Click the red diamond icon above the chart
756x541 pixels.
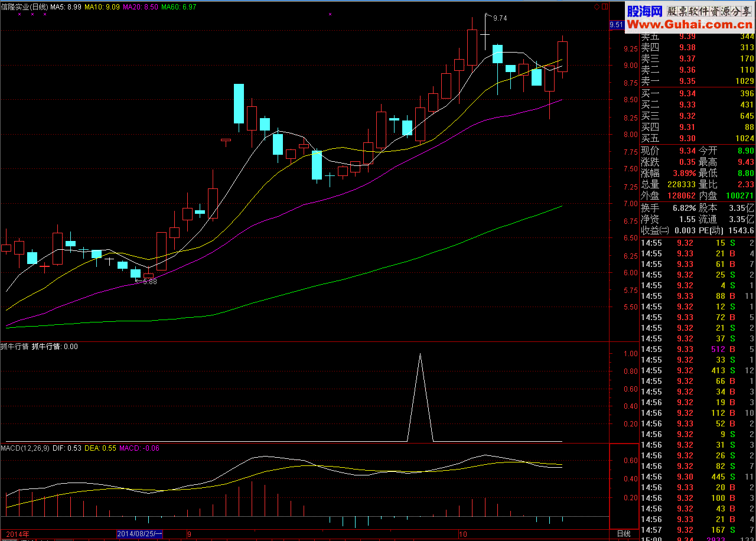597,6
